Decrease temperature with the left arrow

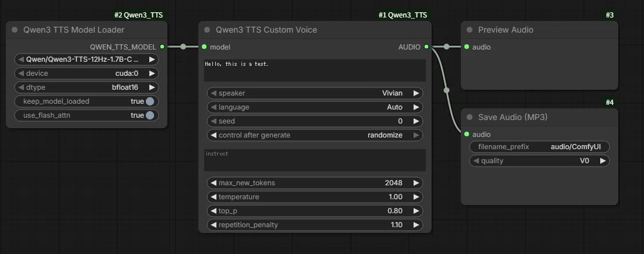(213, 197)
